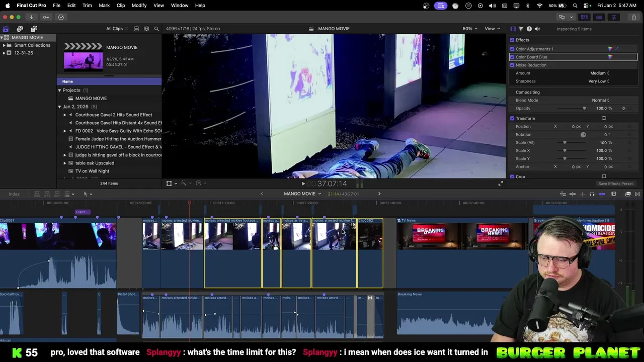This screenshot has width=644, height=362.
Task: Collapse the Projects group
Action: click(x=59, y=90)
